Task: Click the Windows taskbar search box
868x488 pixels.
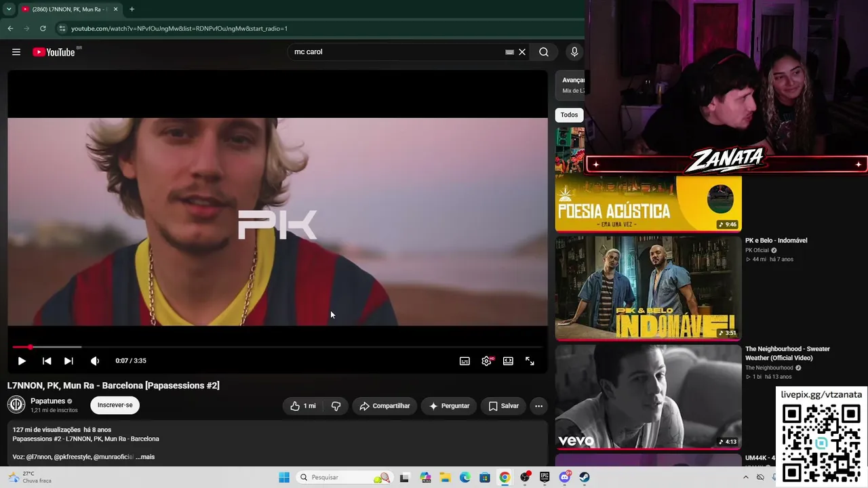Action: (x=344, y=477)
